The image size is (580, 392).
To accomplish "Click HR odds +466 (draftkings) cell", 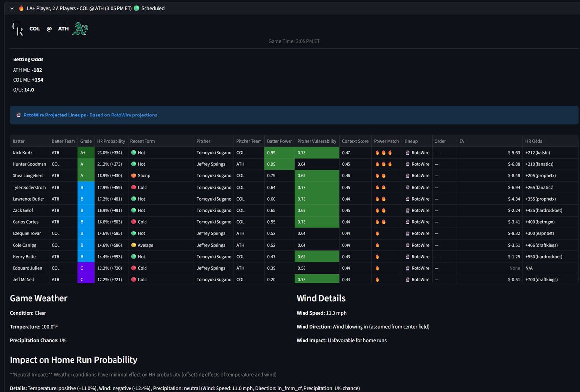I will tap(550, 245).
